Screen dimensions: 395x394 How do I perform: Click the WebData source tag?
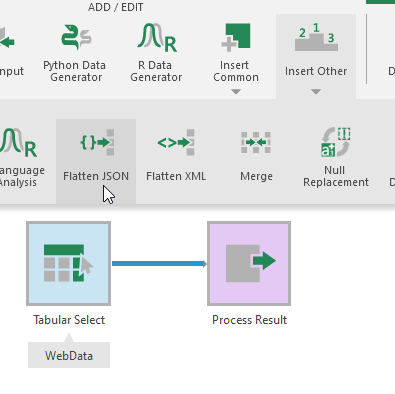tap(69, 355)
